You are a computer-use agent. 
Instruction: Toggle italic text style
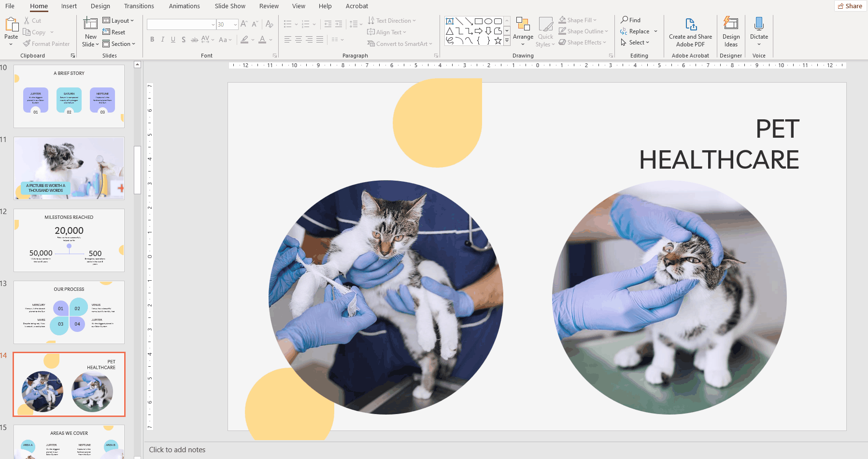(163, 40)
